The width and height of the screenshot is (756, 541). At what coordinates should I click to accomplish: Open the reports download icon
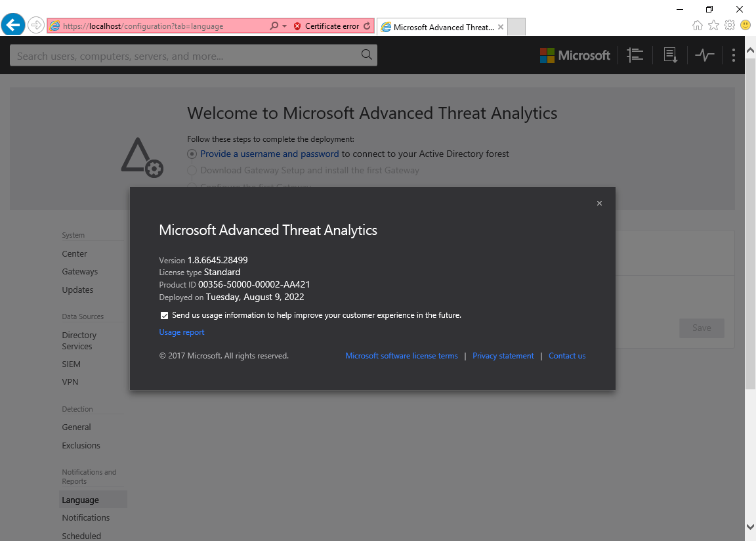click(671, 55)
